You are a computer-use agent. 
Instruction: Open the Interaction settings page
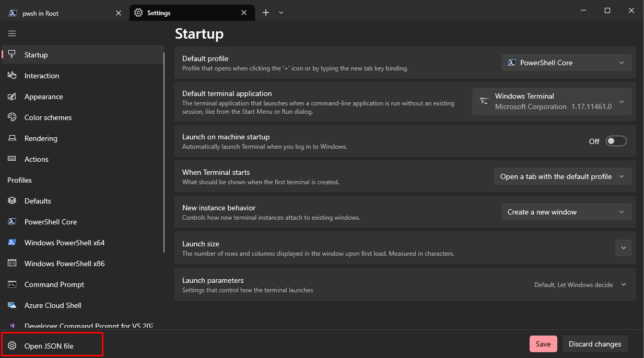click(x=83, y=76)
